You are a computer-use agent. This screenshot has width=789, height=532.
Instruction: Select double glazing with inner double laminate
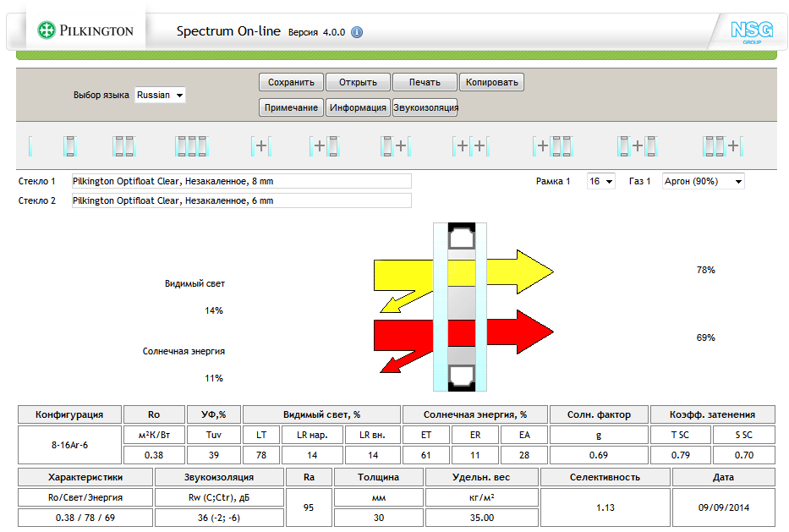(552, 146)
